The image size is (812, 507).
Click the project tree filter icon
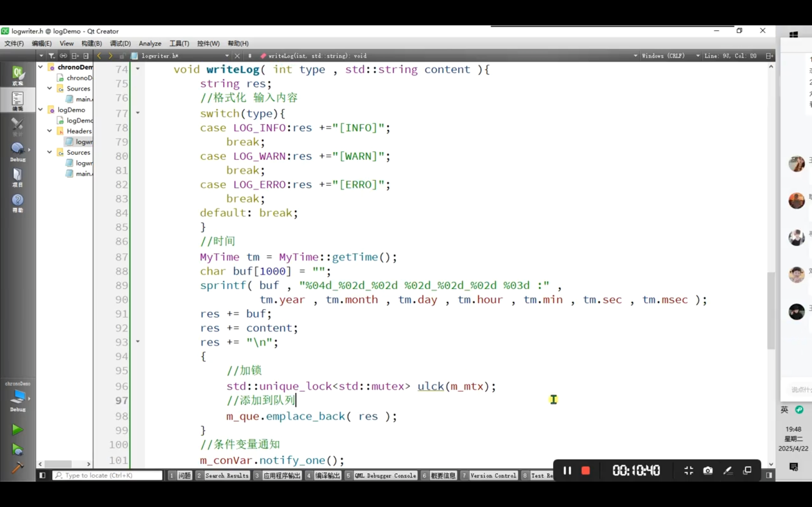click(52, 56)
